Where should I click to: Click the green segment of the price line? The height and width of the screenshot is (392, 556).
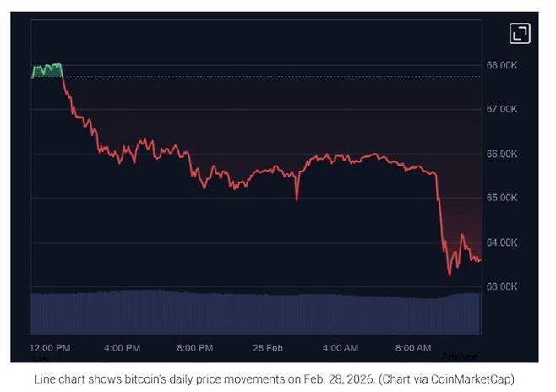click(47, 68)
